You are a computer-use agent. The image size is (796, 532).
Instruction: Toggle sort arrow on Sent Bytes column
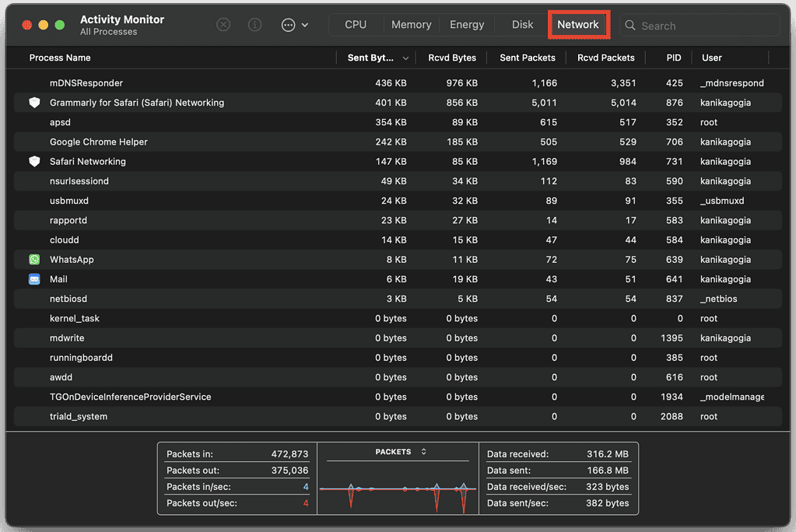point(405,58)
